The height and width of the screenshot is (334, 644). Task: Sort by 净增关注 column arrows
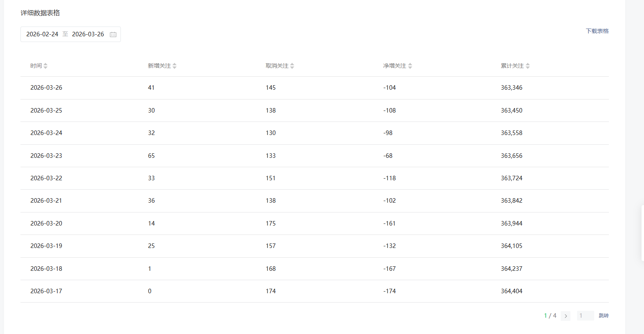tap(410, 66)
